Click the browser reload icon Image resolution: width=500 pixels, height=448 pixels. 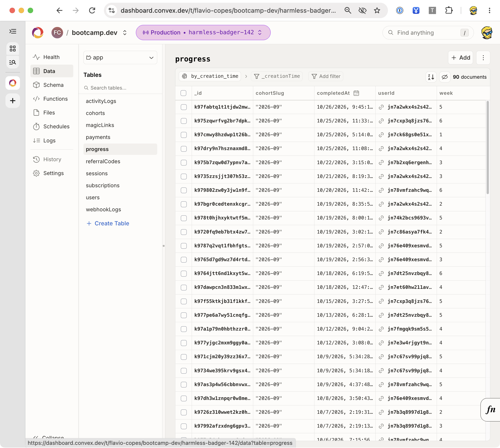(x=92, y=10)
